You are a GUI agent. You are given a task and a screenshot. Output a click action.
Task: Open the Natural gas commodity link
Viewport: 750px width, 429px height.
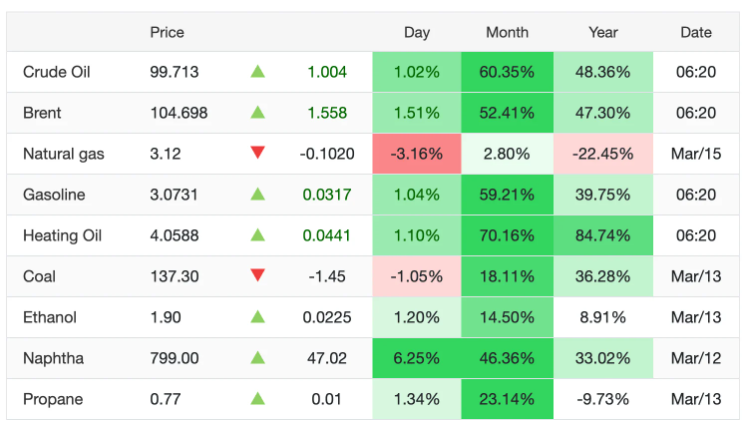(63, 154)
